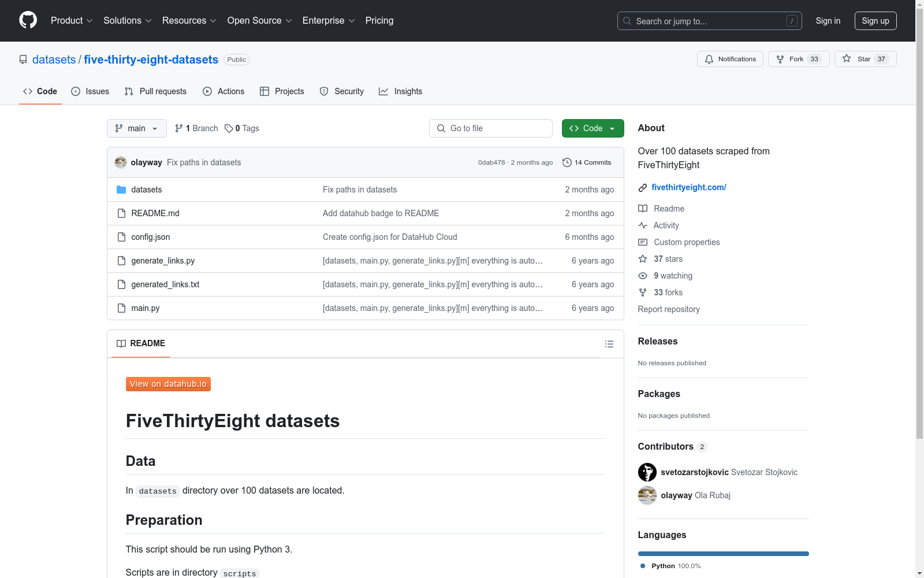Click the datasets folder icon
This screenshot has width=924, height=578.
pyautogui.click(x=121, y=190)
